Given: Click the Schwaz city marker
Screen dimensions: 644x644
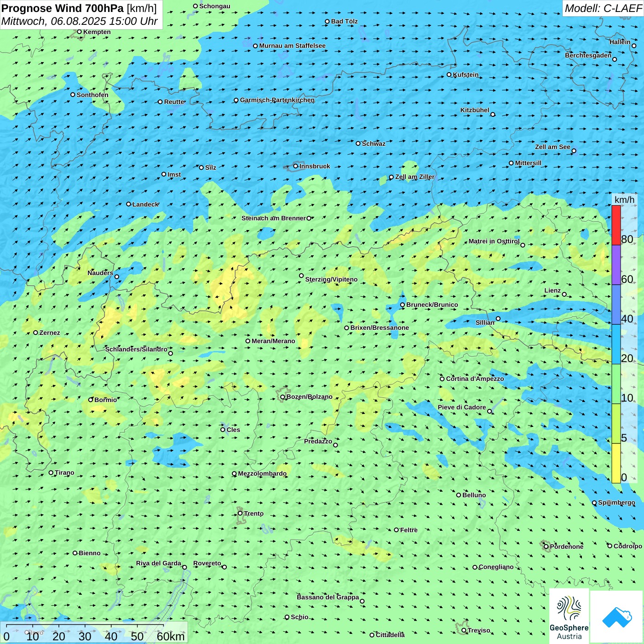Looking at the screenshot, I should (x=358, y=144).
